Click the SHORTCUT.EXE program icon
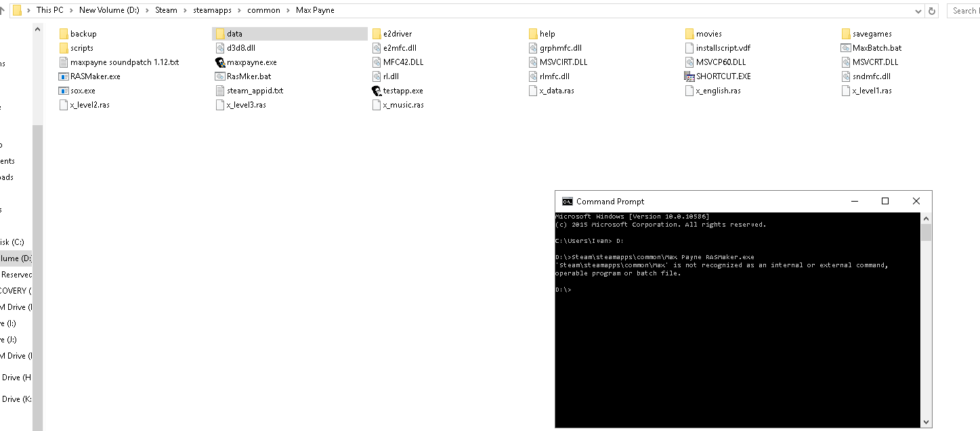Viewport: 980px width, 431px height. pyautogui.click(x=689, y=76)
